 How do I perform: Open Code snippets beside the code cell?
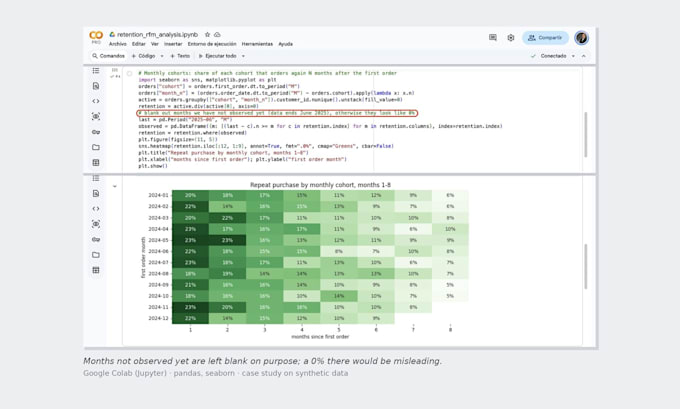pyautogui.click(x=96, y=101)
